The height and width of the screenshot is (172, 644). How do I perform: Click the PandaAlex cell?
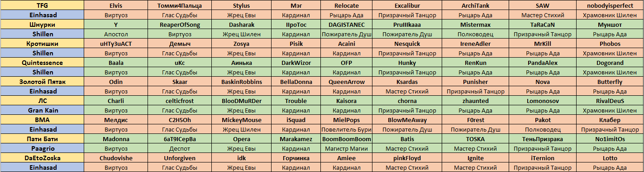543,63
